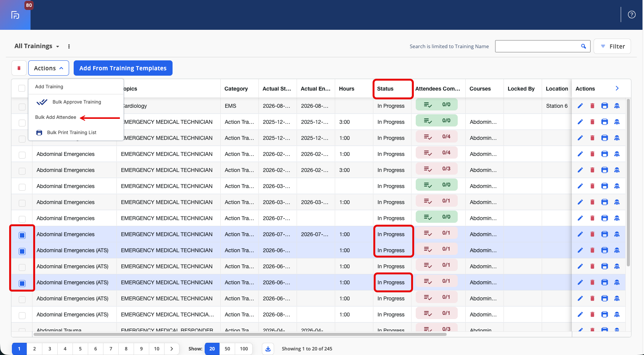Click the help question mark icon

click(x=632, y=15)
